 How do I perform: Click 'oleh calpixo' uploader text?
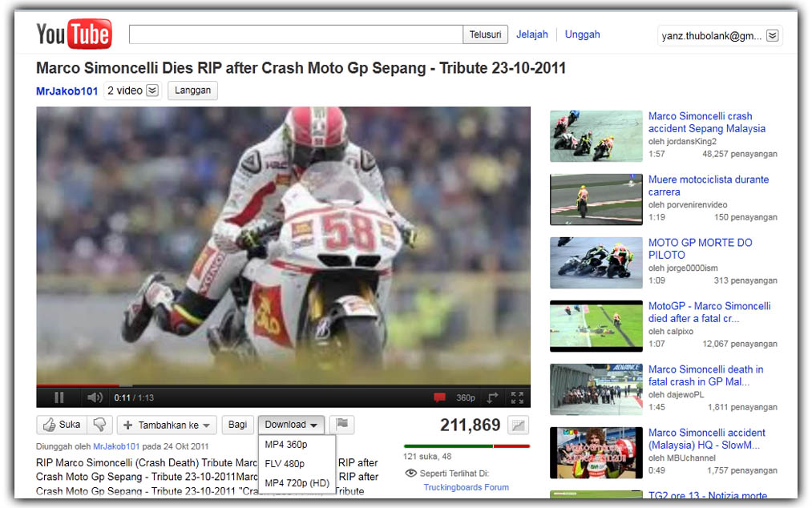(671, 332)
